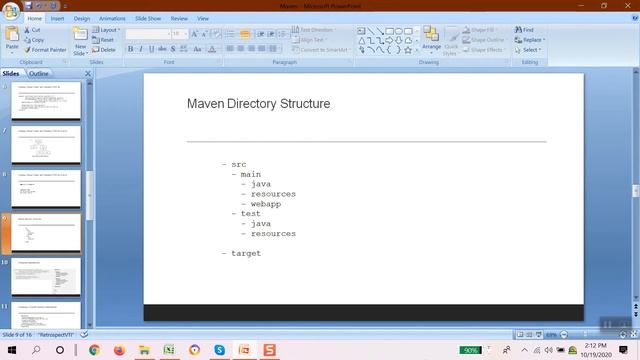640x360 pixels.
Task: Open the Office Button
Action: point(11,11)
